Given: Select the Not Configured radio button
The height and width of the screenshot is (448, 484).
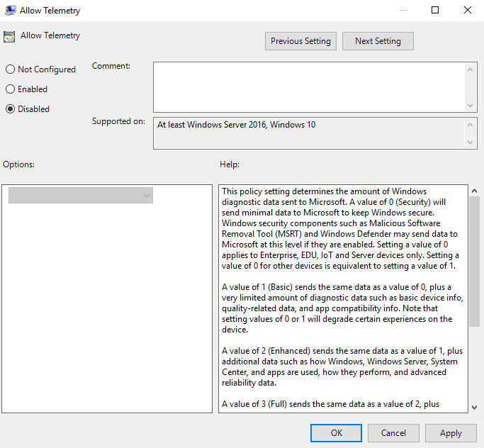Looking at the screenshot, I should tap(10, 69).
